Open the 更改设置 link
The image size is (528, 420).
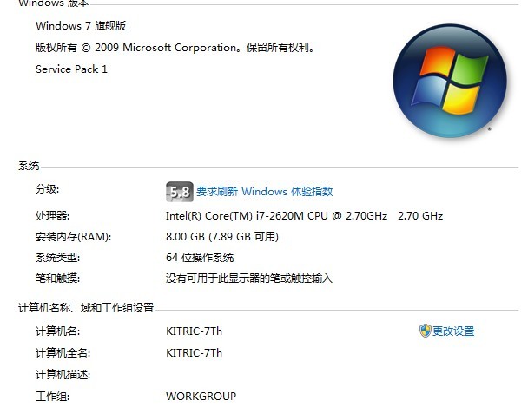[453, 331]
